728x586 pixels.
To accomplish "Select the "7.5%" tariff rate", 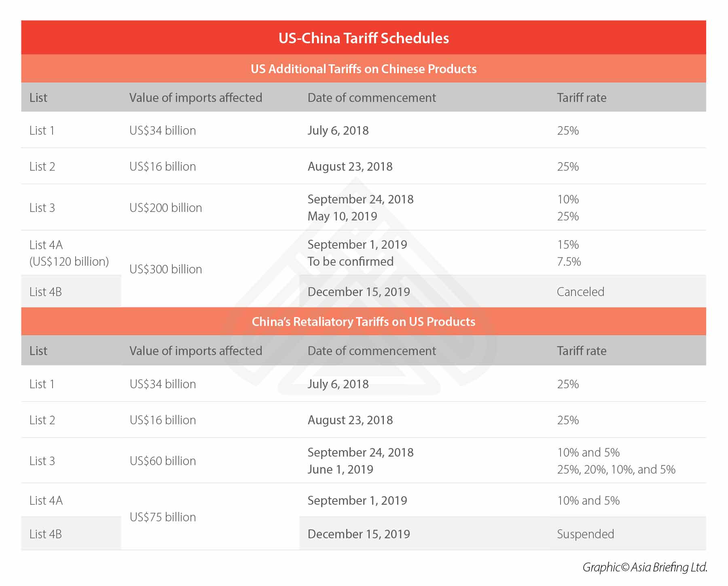I will [569, 261].
